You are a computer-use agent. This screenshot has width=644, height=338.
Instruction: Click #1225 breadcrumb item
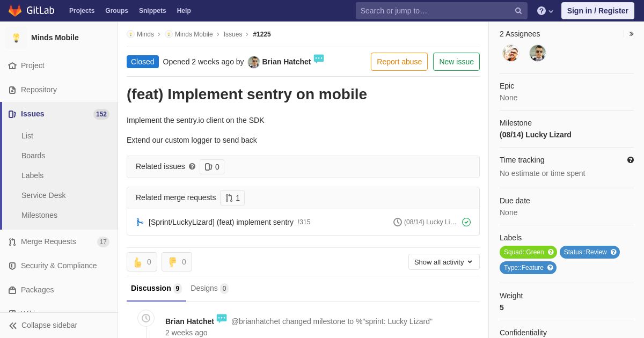coord(262,34)
